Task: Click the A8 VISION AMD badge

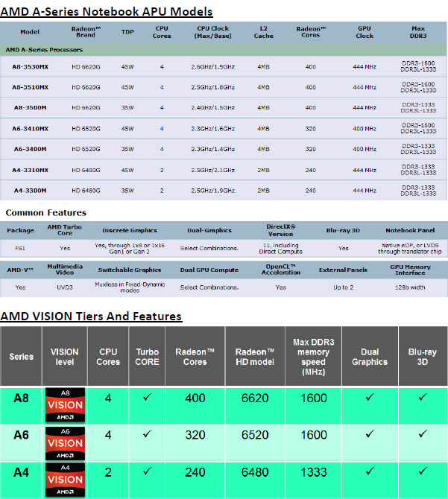Action: (66, 405)
